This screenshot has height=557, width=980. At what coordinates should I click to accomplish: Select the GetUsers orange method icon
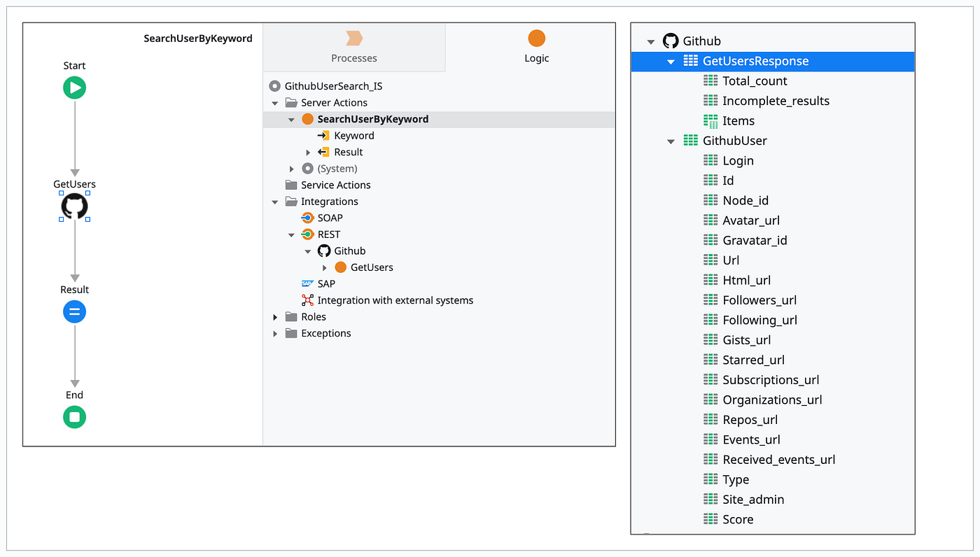coord(341,267)
